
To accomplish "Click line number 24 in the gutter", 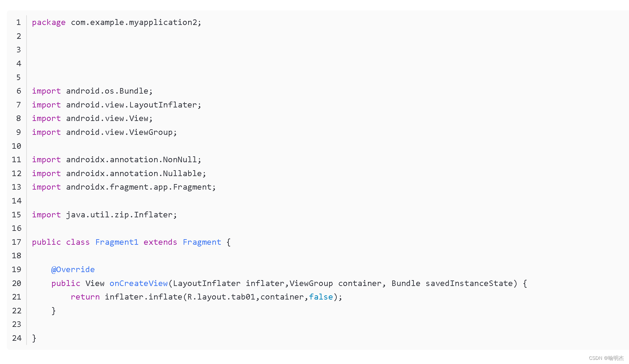I will coord(17,338).
